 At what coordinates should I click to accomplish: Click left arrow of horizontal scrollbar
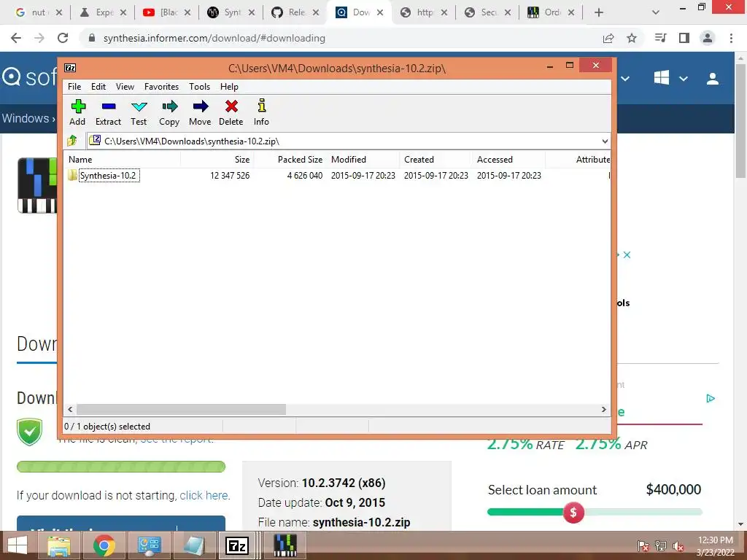point(70,410)
